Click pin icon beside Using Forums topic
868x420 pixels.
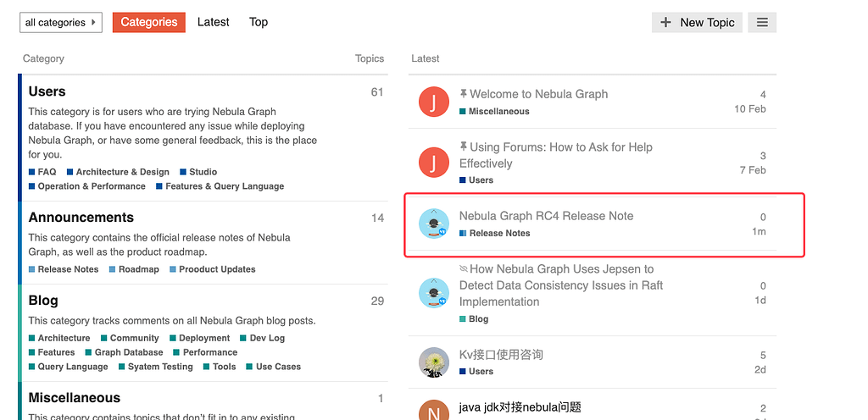[x=464, y=146]
